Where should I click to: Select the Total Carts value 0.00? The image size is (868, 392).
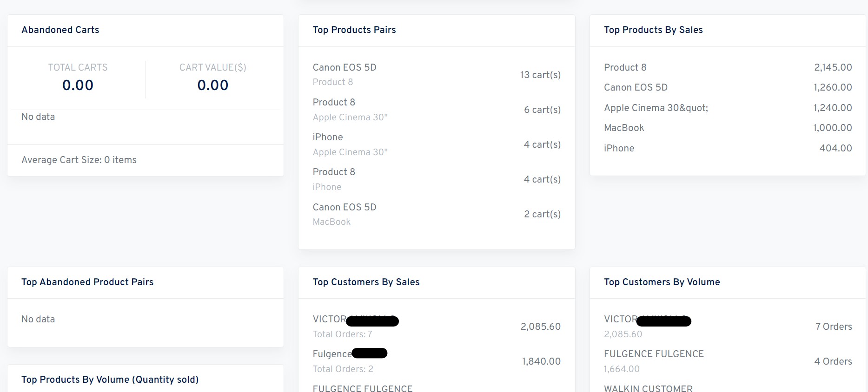pos(78,85)
